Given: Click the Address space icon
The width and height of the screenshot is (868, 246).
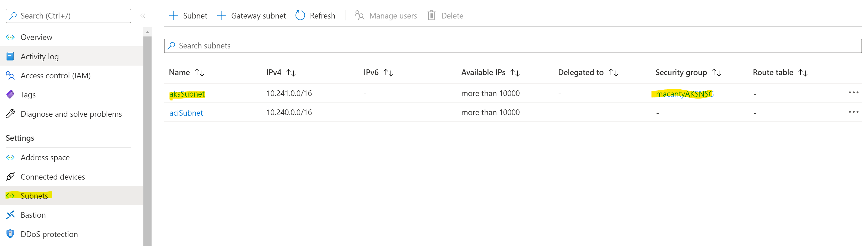Looking at the screenshot, I should click(10, 157).
